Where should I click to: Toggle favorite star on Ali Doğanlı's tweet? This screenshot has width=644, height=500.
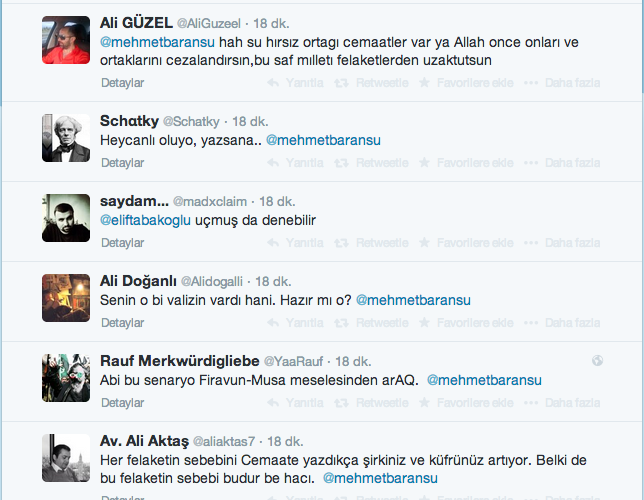(x=424, y=322)
